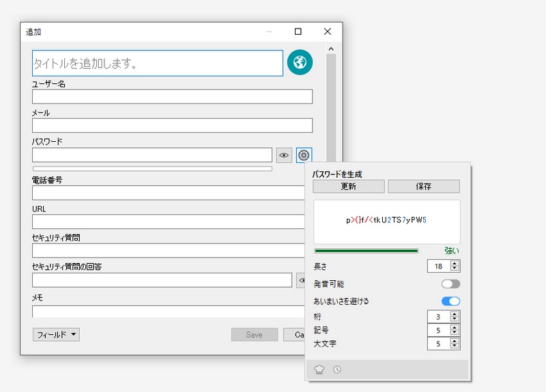Click the 強い strength label
Screen dimensions: 546x392
pyautogui.click(x=452, y=251)
